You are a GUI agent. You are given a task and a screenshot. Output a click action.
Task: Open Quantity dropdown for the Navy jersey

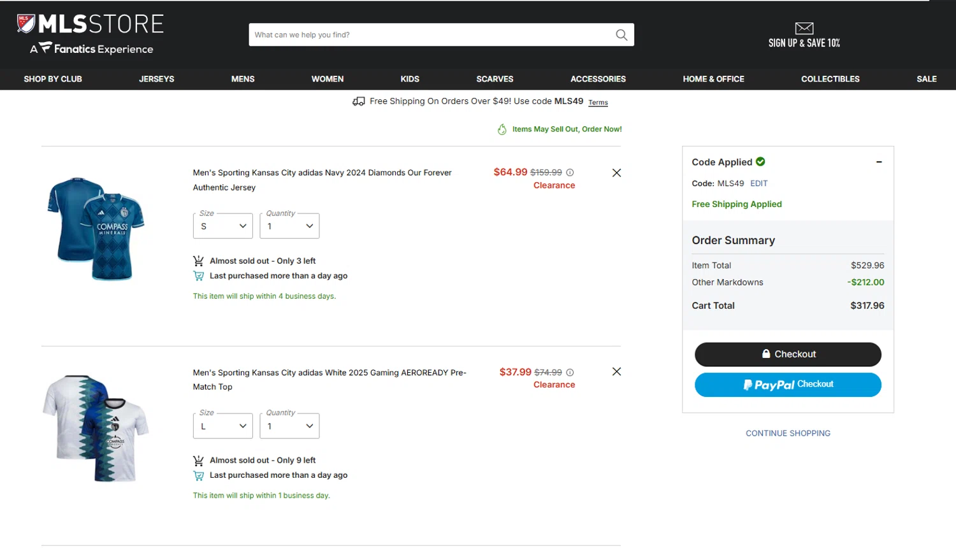289,226
